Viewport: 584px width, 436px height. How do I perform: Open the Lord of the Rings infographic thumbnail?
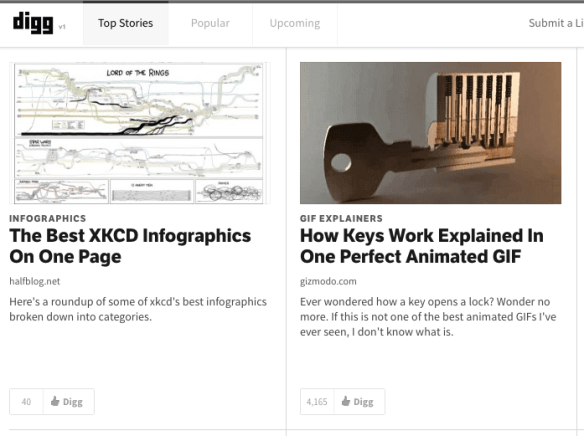point(140,133)
